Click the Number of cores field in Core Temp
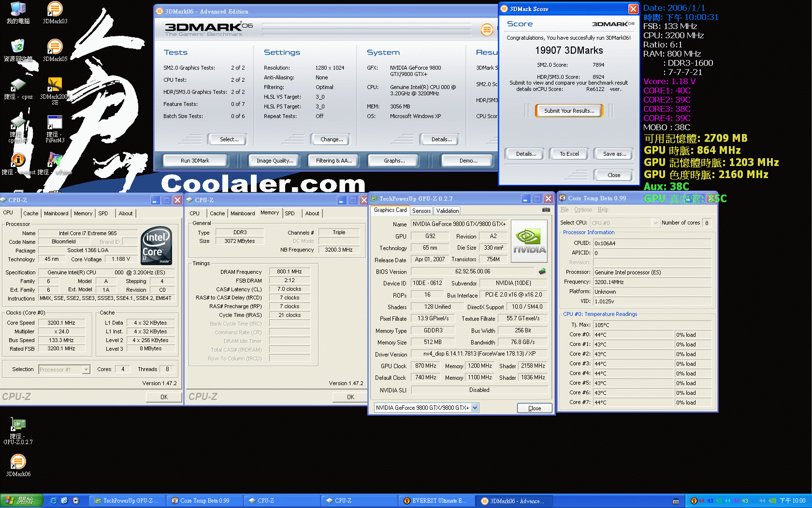The height and width of the screenshot is (508, 812). click(x=707, y=223)
